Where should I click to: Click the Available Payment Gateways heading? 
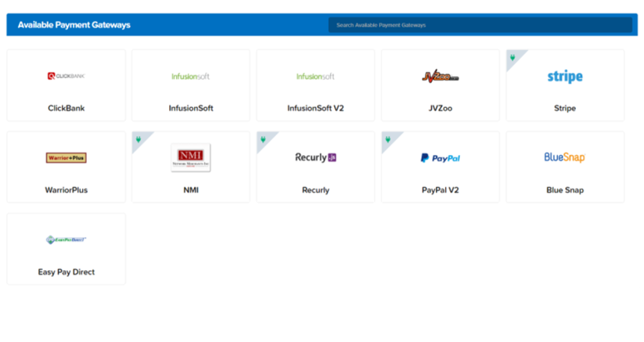pos(74,25)
